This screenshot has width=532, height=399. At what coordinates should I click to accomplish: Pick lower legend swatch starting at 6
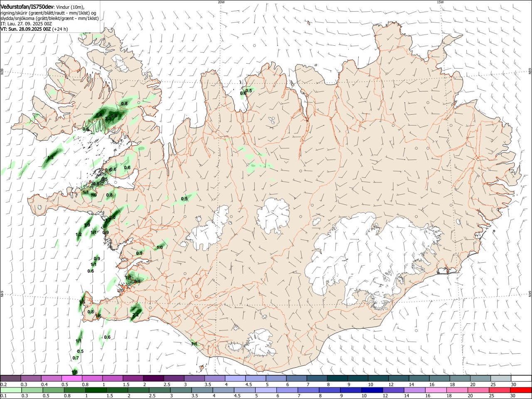point(286,390)
